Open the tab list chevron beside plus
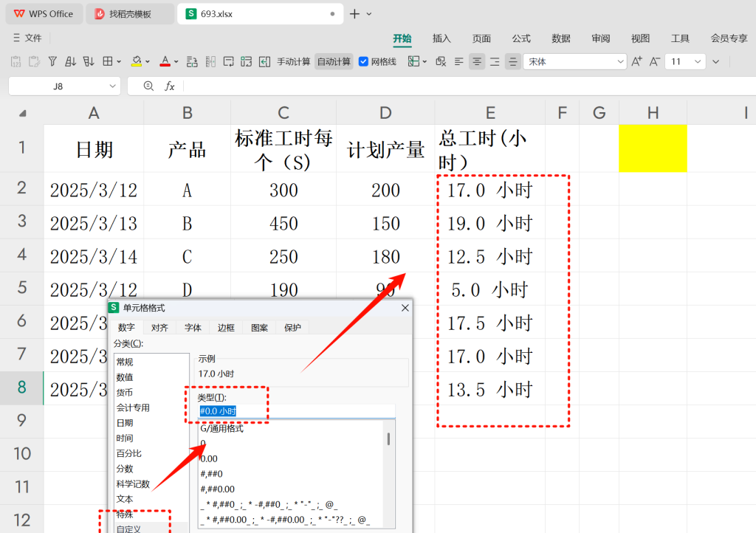756x533 pixels. click(369, 14)
